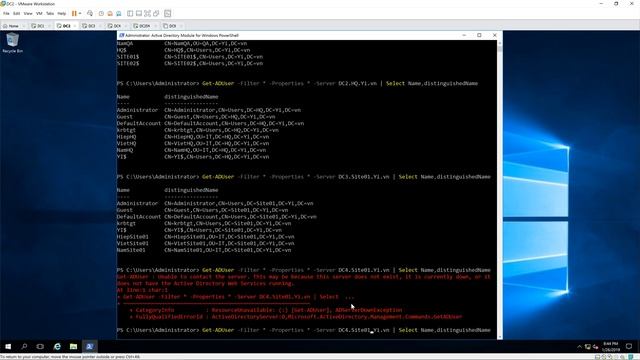Open the VM menu

pyautogui.click(x=39, y=13)
